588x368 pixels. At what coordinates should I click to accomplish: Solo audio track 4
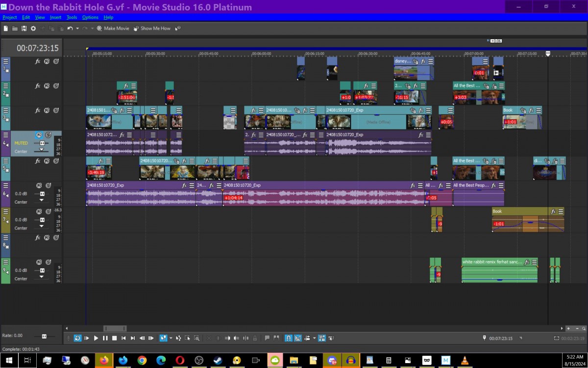pyautogui.click(x=48, y=135)
